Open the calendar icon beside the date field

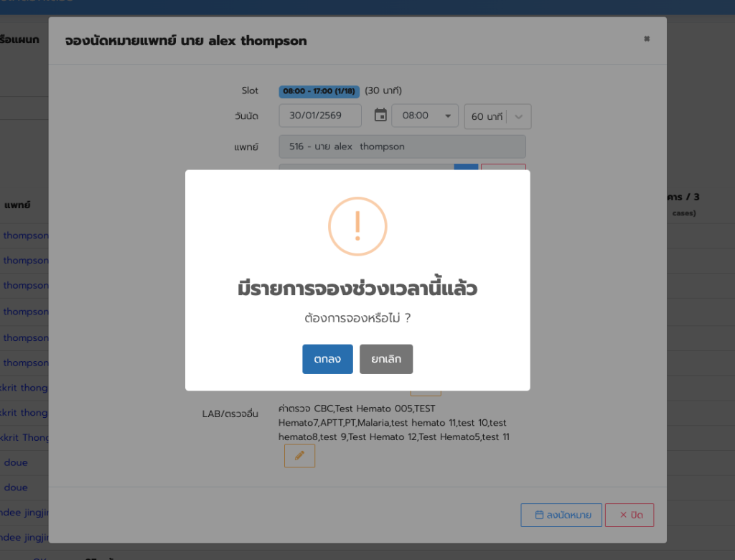tap(380, 115)
